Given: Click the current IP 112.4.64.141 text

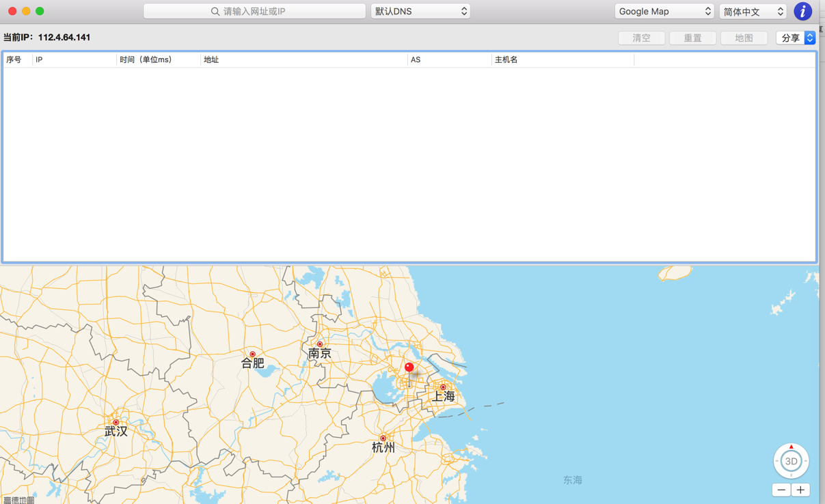Looking at the screenshot, I should coord(64,38).
